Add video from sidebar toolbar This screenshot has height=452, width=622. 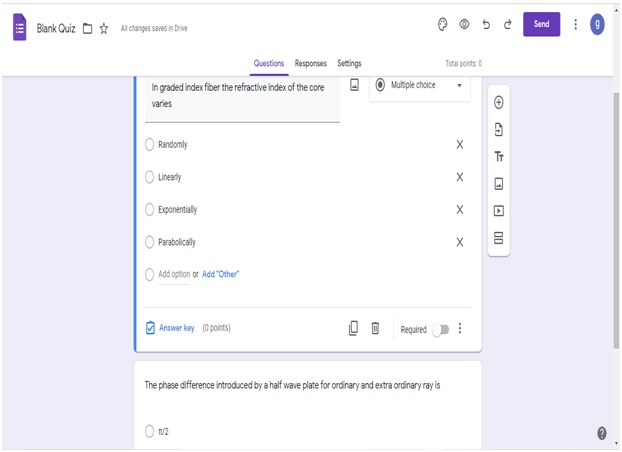coord(498,211)
